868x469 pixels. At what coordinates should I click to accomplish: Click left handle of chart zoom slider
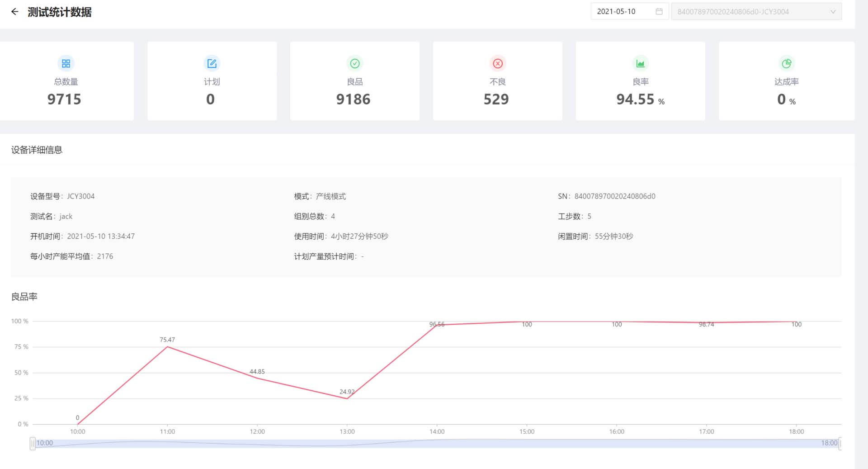pyautogui.click(x=33, y=443)
